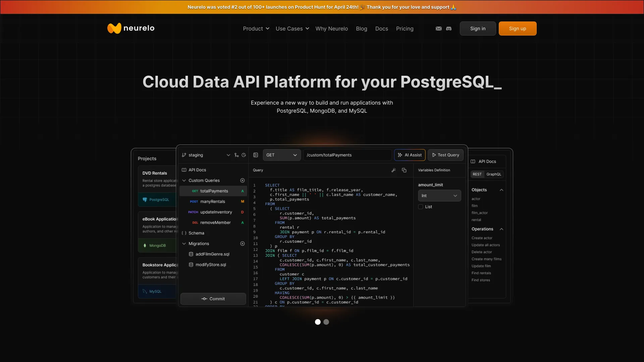644x362 pixels.
Task: Select the REST tab in API Docs
Action: coord(477,174)
